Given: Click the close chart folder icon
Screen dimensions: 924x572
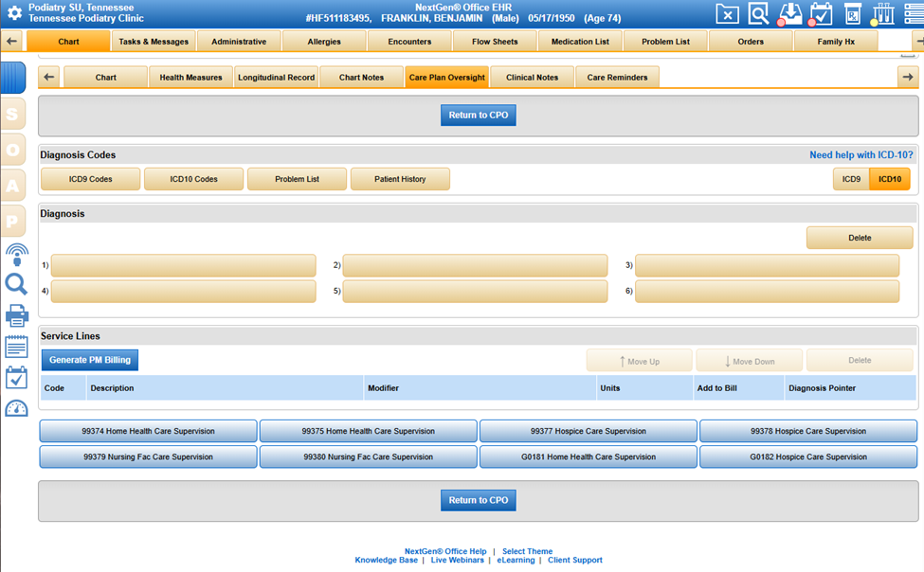Looking at the screenshot, I should click(x=727, y=14).
